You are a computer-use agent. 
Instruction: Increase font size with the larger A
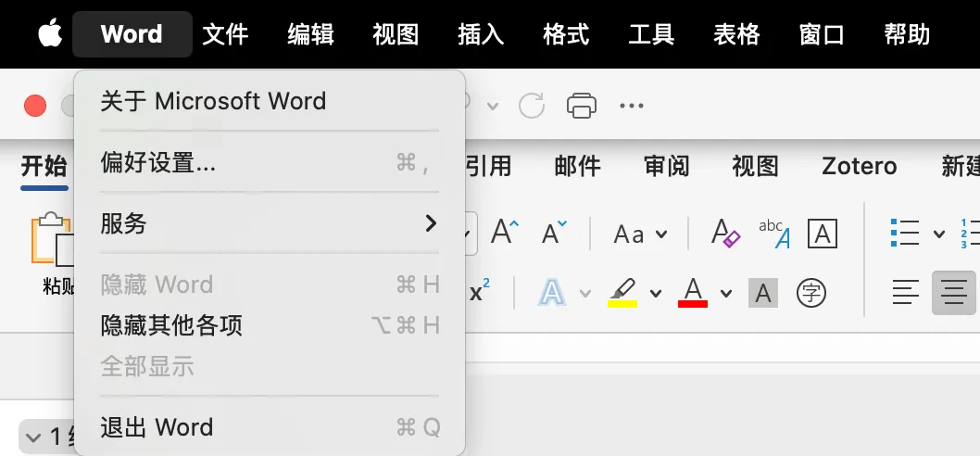505,233
